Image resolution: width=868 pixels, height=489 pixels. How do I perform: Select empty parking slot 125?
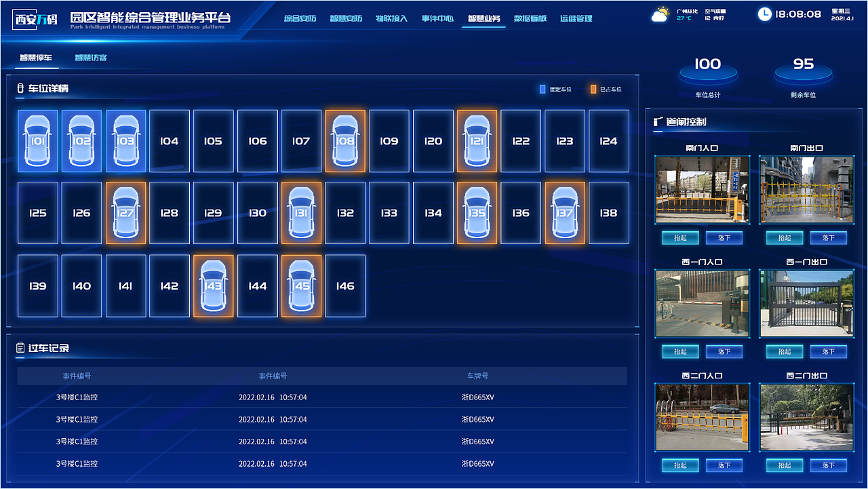(38, 213)
